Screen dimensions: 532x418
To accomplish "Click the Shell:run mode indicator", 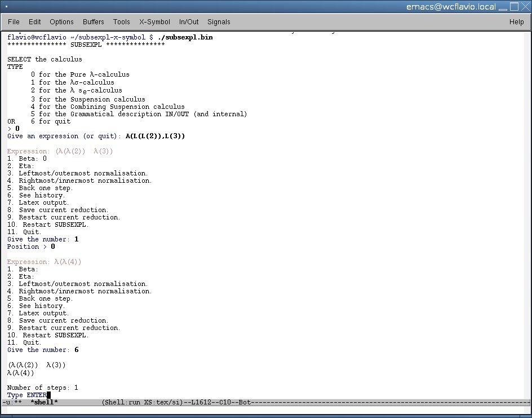I will click(122, 402).
